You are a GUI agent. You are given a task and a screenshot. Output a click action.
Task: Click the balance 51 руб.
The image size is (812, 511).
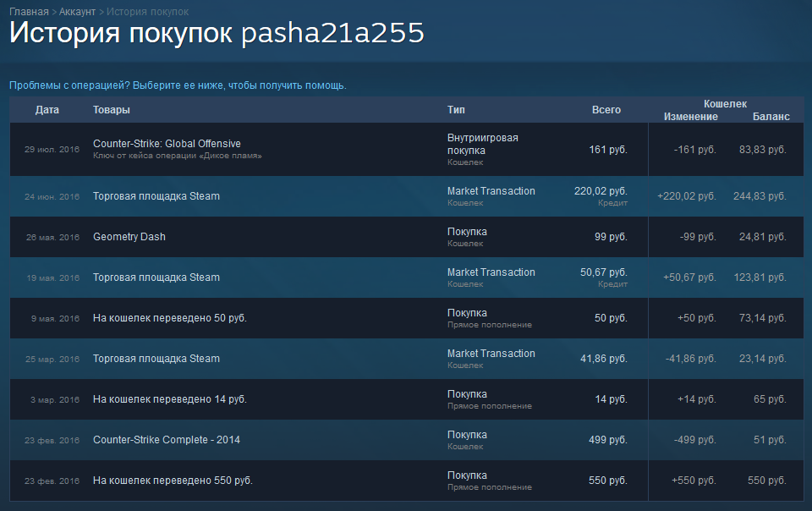(770, 440)
